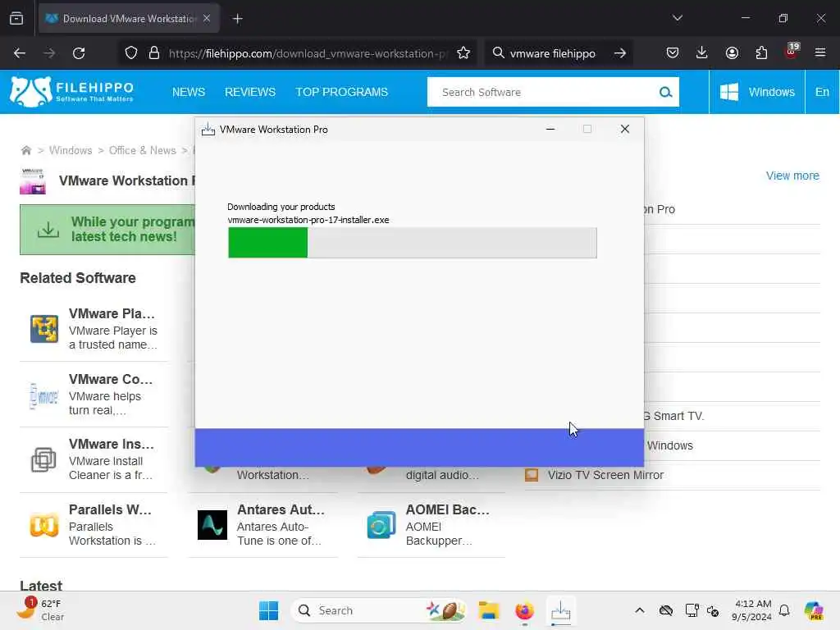Open File Explorer from taskbar
Viewport: 840px width, 630px height.
click(x=489, y=610)
